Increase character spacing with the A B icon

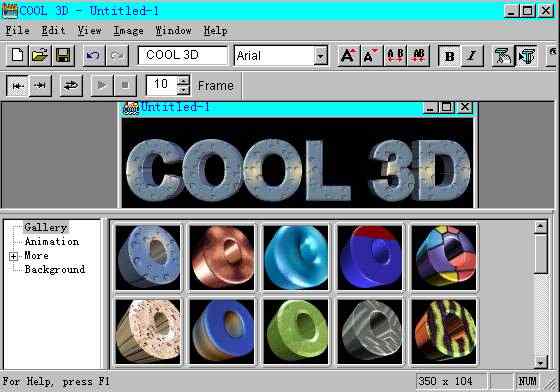(x=395, y=56)
